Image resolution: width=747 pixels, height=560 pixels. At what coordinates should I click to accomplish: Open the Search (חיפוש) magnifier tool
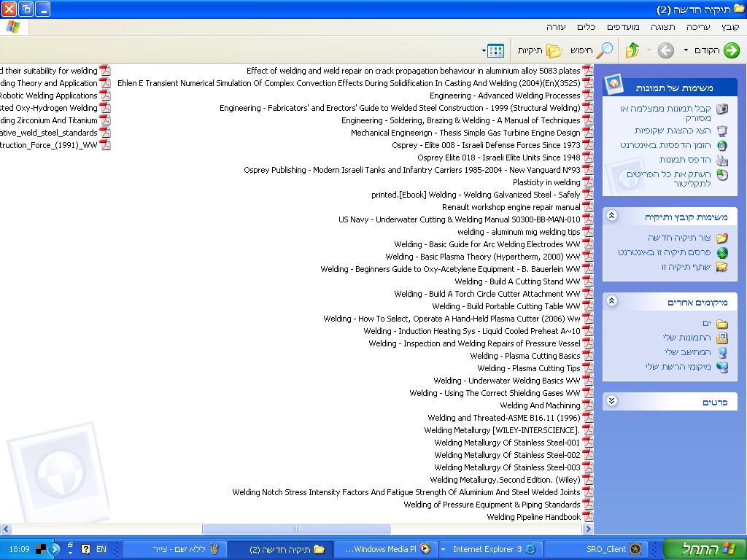pyautogui.click(x=605, y=50)
